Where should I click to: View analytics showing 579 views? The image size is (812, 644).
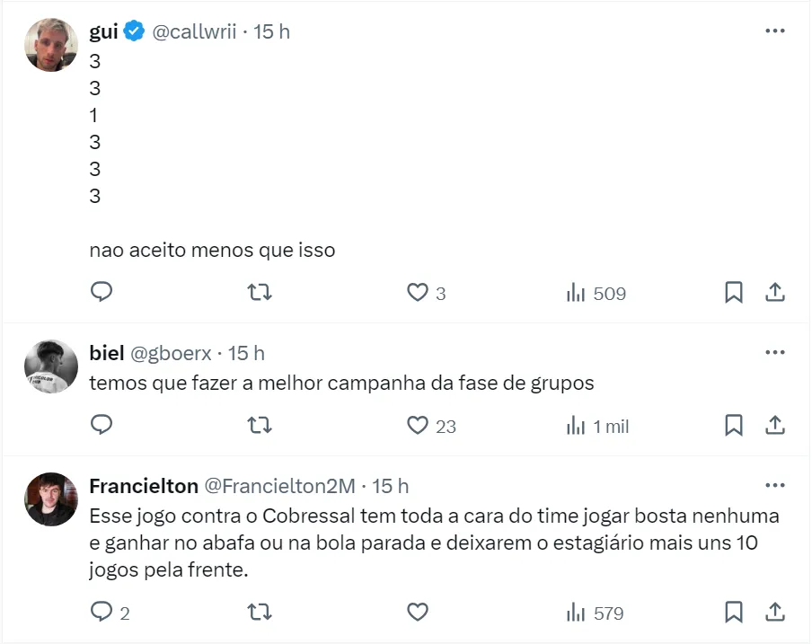point(596,613)
